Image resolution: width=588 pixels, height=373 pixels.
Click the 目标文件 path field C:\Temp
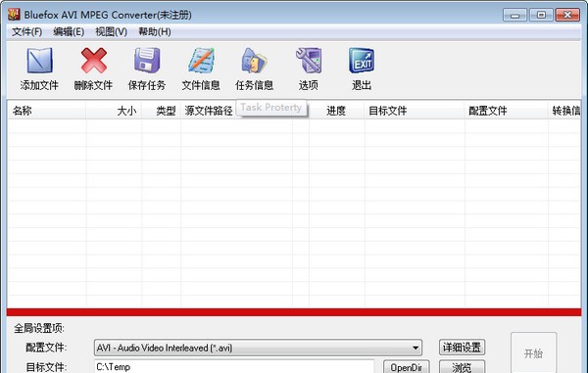(234, 366)
